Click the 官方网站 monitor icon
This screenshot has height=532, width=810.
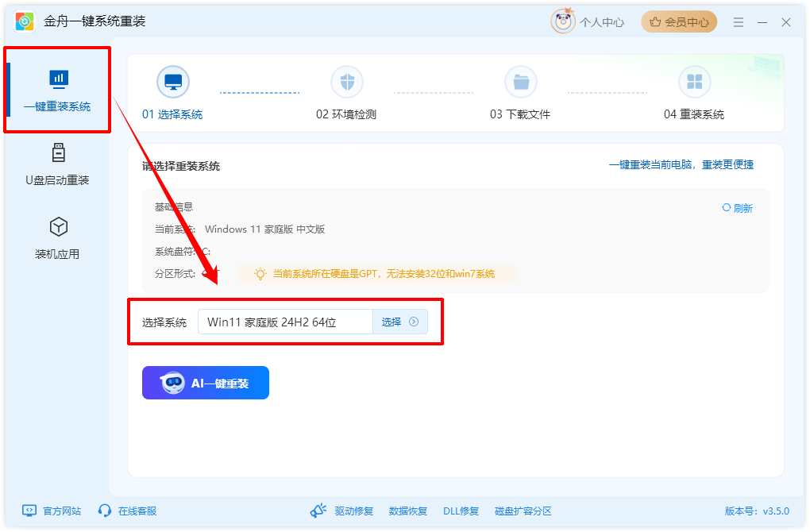29,511
